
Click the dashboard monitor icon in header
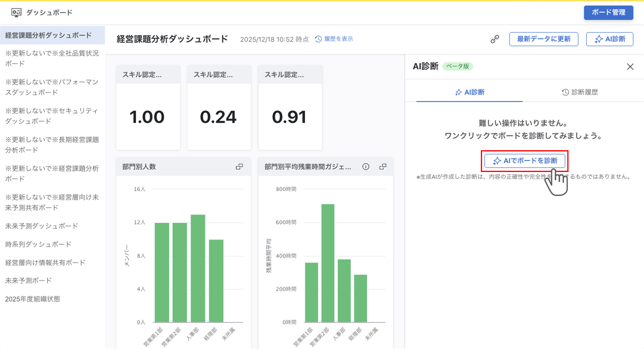[16, 12]
